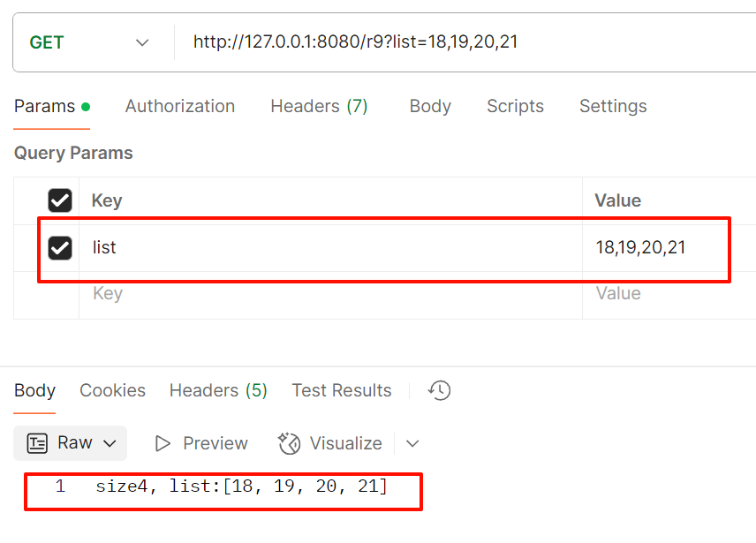Click the empty Value placeholder field
This screenshot has height=543, width=756.
(x=669, y=294)
